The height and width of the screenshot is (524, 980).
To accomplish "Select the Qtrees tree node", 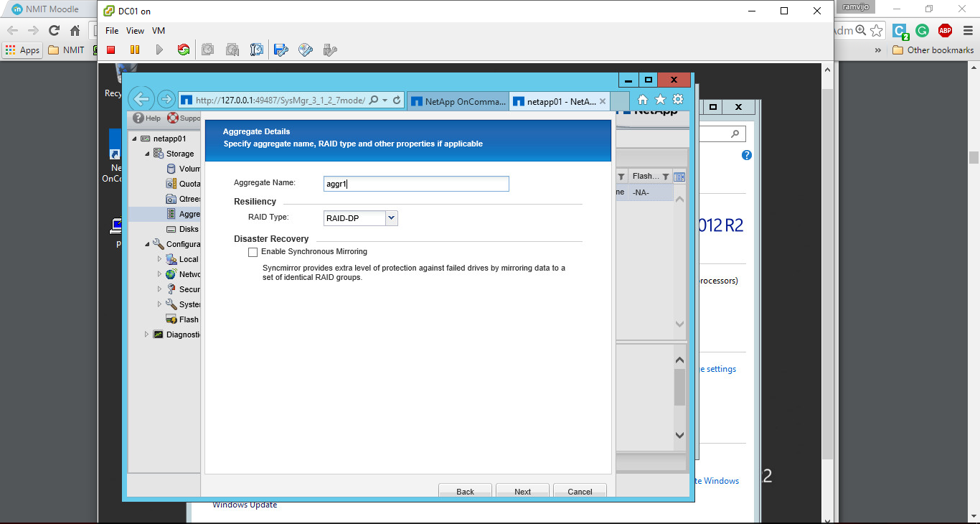I will pyautogui.click(x=183, y=199).
